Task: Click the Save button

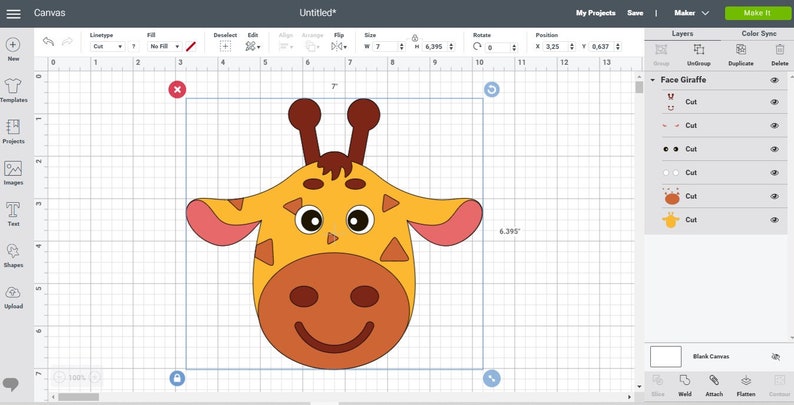Action: (x=635, y=13)
